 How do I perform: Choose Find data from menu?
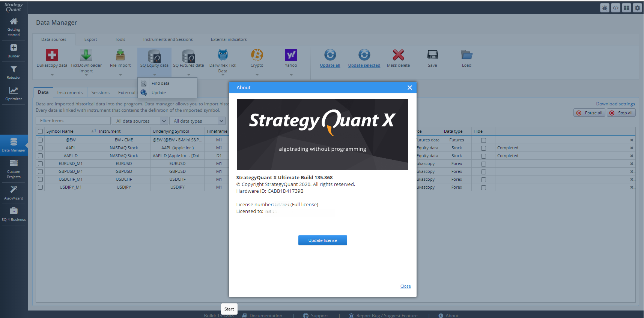coord(167,83)
